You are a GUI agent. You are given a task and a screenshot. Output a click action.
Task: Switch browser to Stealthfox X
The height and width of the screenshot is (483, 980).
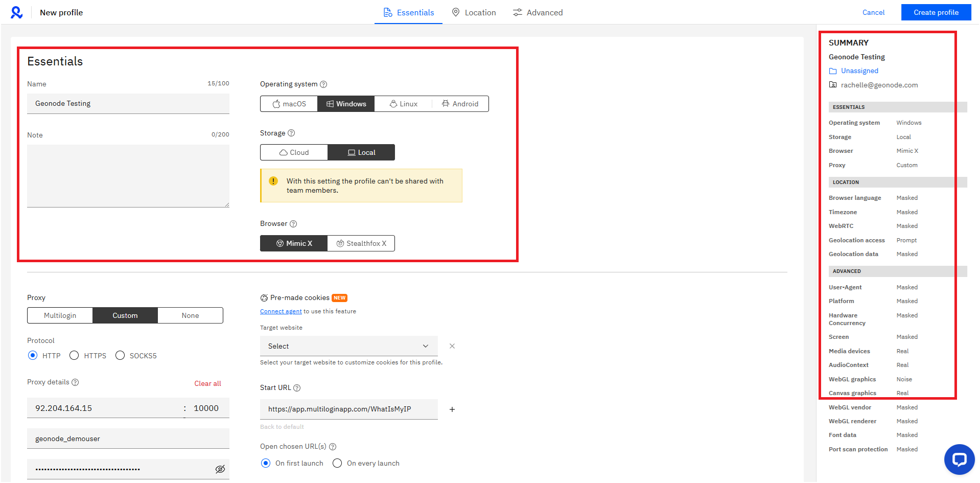(x=361, y=243)
